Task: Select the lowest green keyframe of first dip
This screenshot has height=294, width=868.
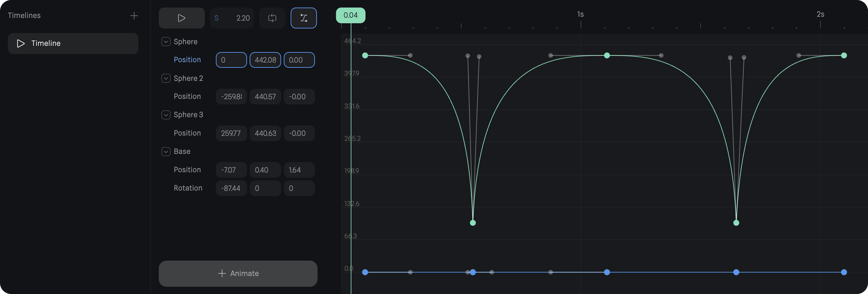Action: (x=473, y=223)
